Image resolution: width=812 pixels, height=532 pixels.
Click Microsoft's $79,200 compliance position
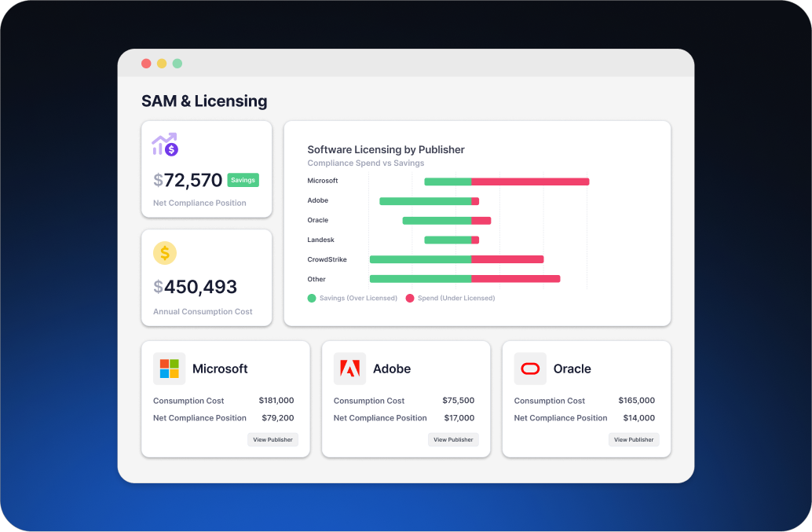pos(278,418)
